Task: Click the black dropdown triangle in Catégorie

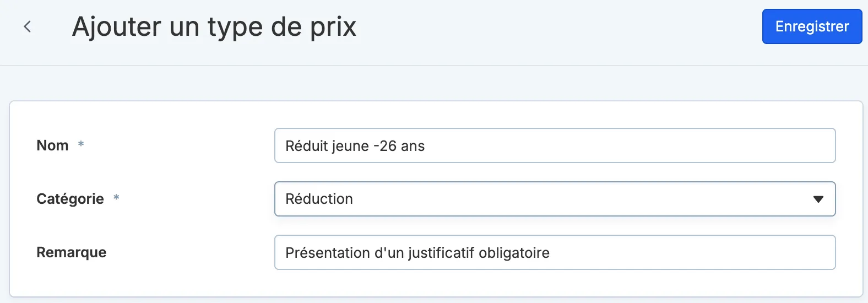Action: coord(818,199)
